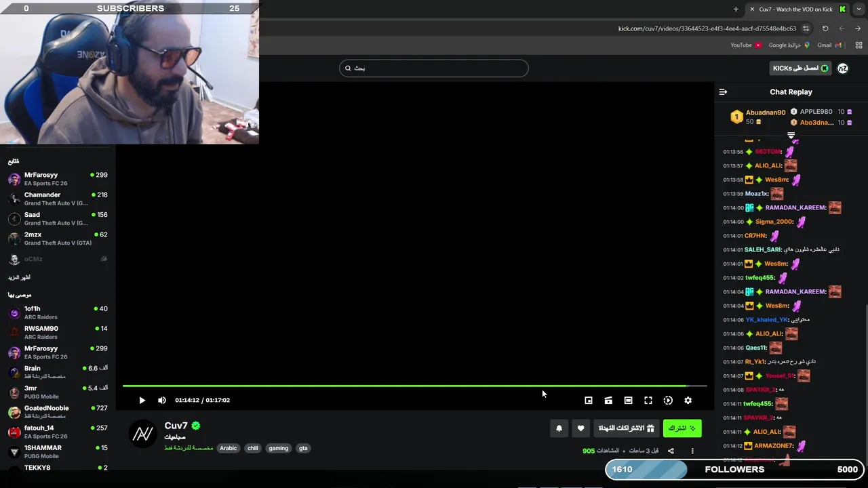Open the gift subscriptions button
Viewport: 868px width, 488px height.
coord(626,428)
